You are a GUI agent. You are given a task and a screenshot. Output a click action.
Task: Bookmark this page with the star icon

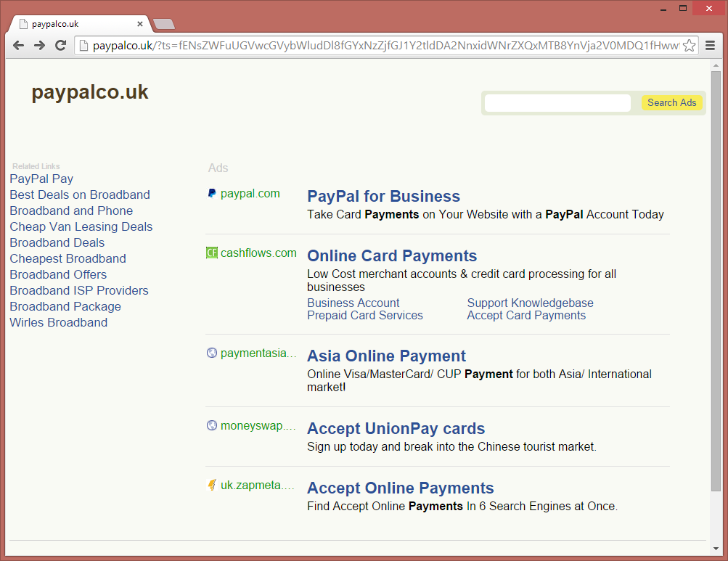point(690,46)
